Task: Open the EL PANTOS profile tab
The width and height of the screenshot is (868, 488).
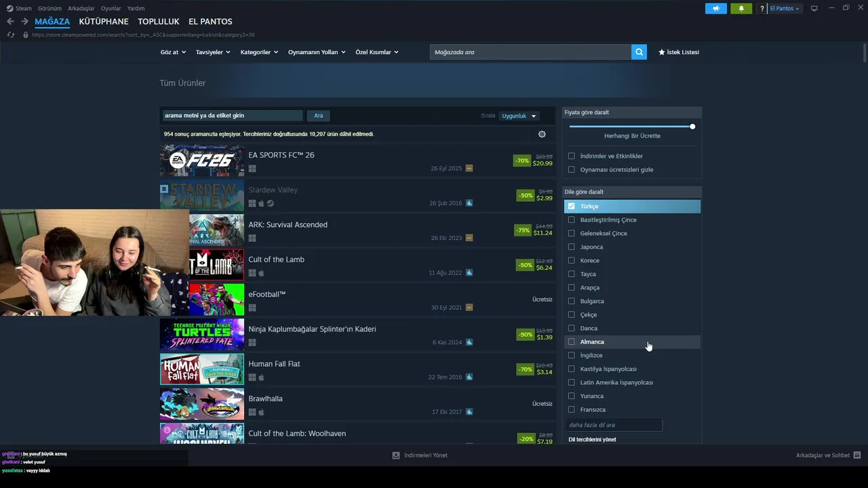Action: coord(210,22)
